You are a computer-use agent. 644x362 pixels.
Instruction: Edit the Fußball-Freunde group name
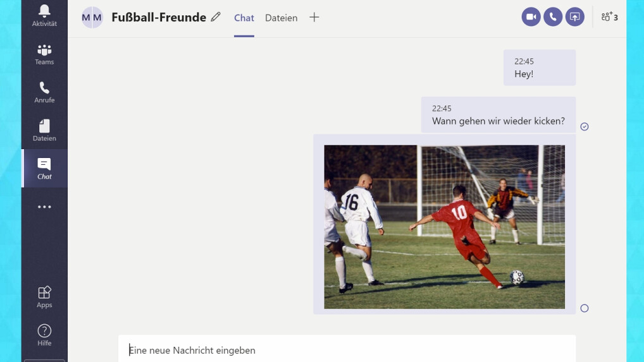point(216,17)
